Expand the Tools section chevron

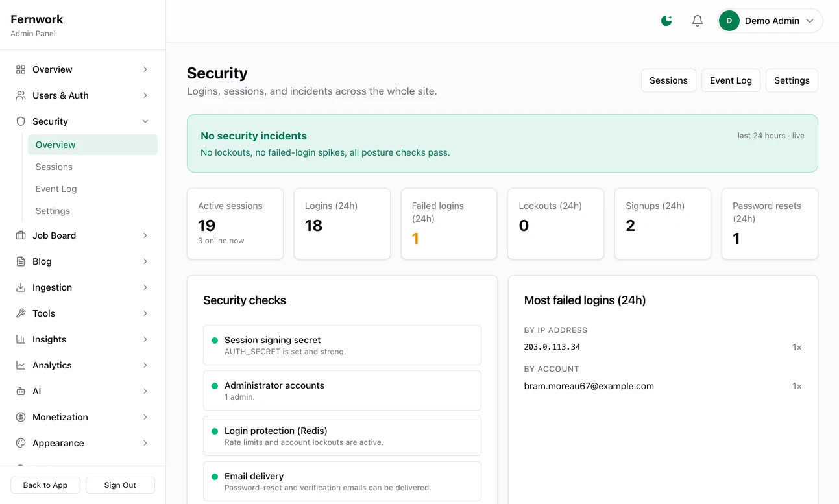(145, 313)
